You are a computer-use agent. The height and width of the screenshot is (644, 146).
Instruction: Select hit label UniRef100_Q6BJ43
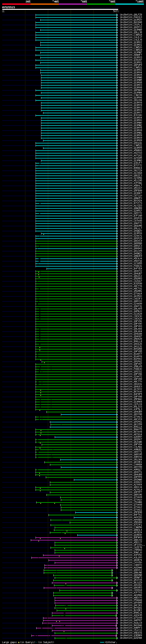(131, 540)
